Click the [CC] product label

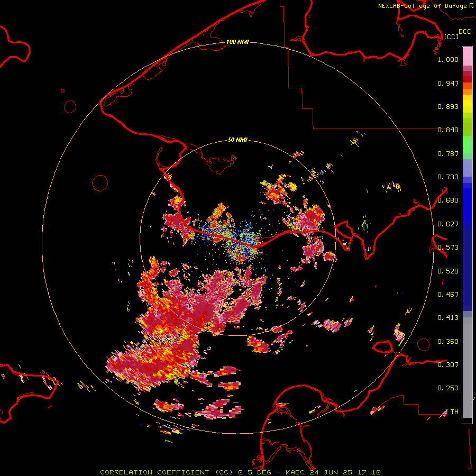pyautogui.click(x=451, y=36)
